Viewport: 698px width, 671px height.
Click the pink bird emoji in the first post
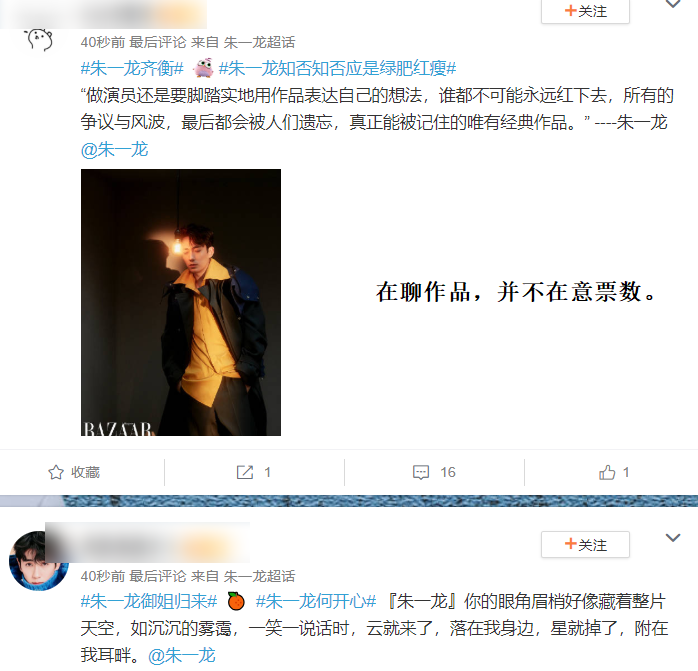pyautogui.click(x=203, y=68)
